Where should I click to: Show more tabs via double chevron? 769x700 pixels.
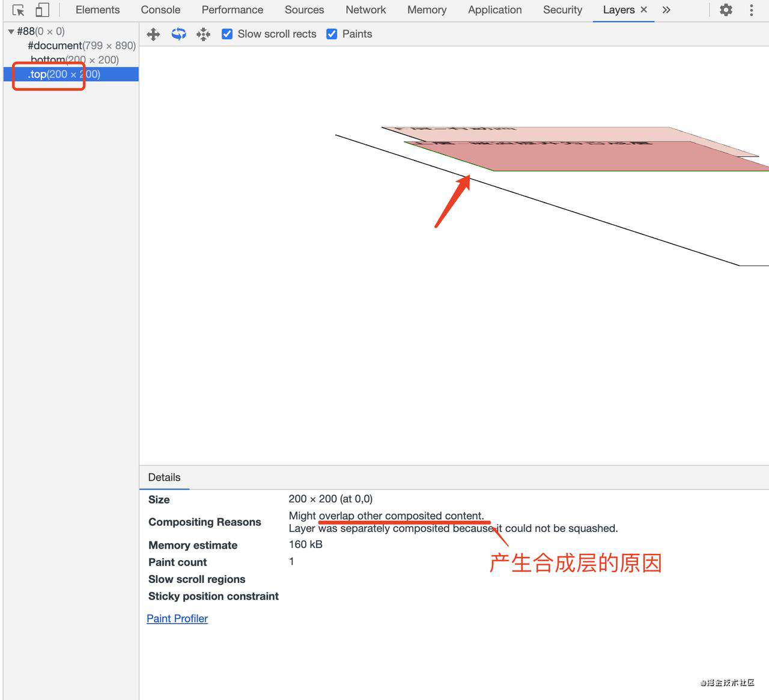point(666,10)
